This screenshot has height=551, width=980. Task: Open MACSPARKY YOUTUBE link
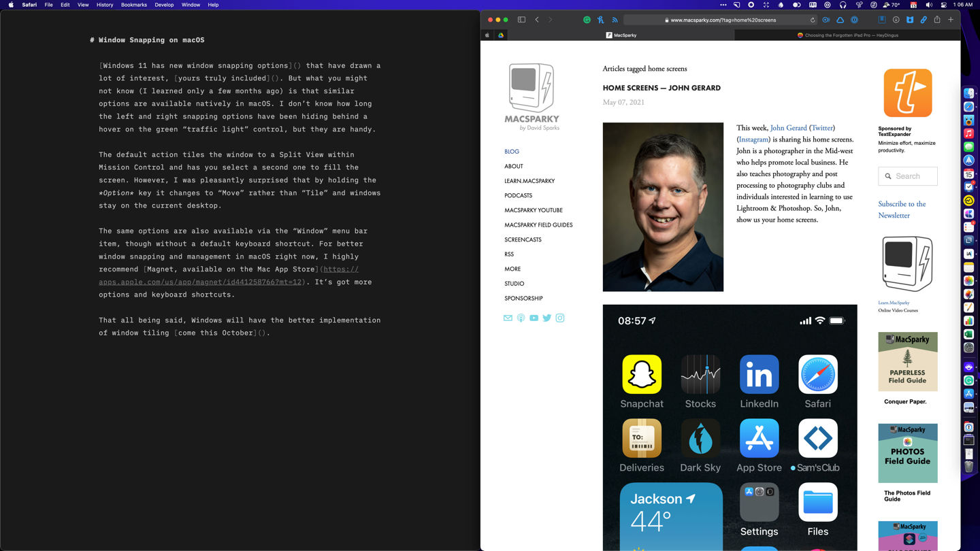(534, 210)
